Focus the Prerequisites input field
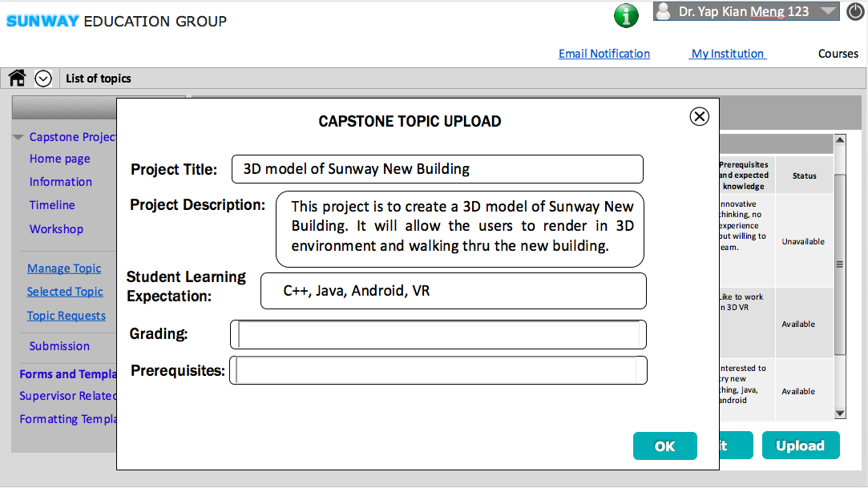The height and width of the screenshot is (488, 868). pos(438,370)
